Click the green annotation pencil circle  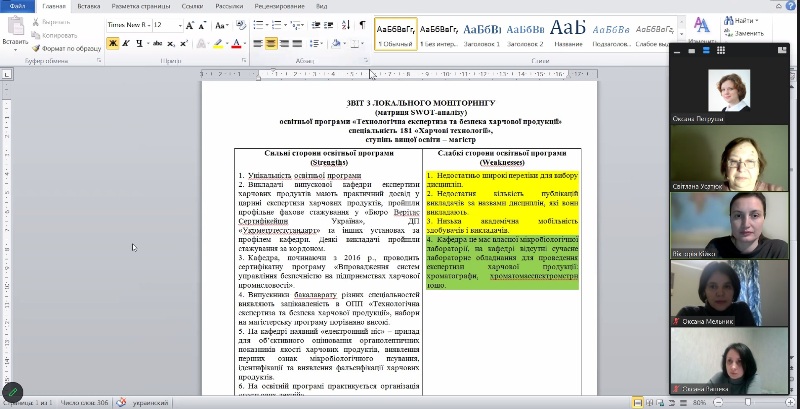click(x=12, y=392)
